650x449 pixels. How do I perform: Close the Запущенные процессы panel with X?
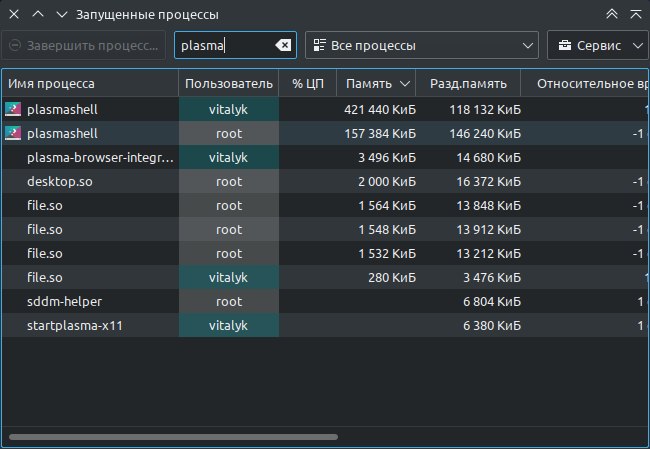point(14,15)
